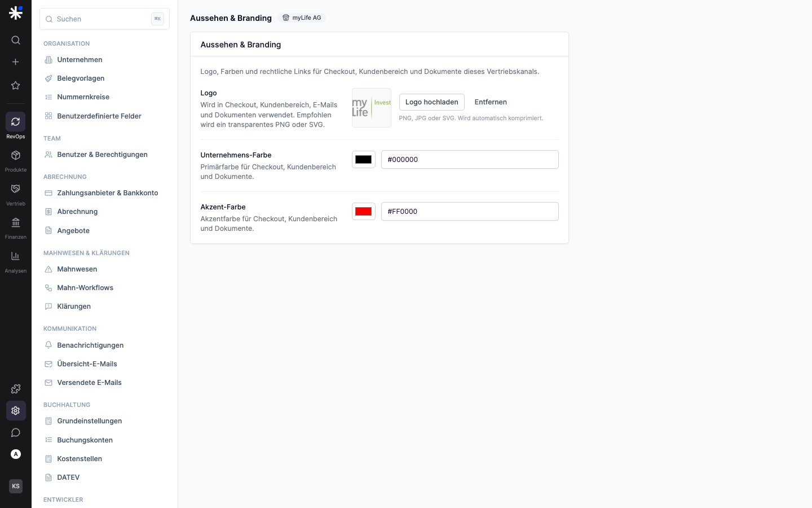Click the myLife Invest logo thumbnail
This screenshot has width=812, height=508.
pyautogui.click(x=372, y=108)
